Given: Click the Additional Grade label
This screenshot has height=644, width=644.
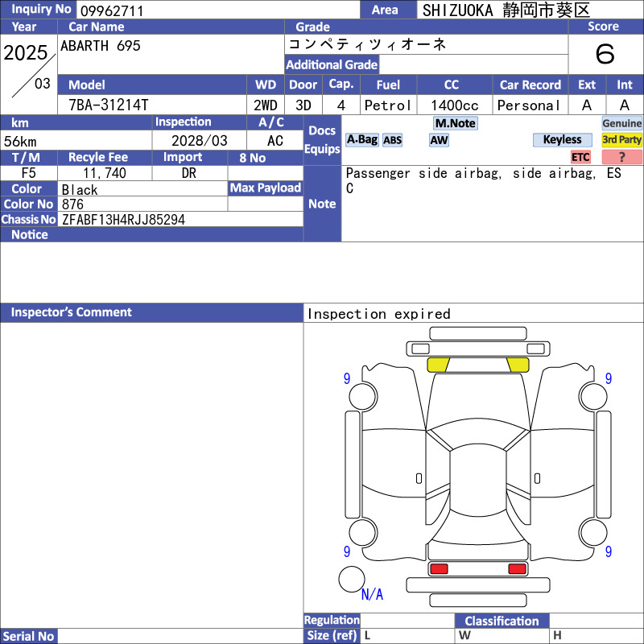Looking at the screenshot, I should point(332,64).
